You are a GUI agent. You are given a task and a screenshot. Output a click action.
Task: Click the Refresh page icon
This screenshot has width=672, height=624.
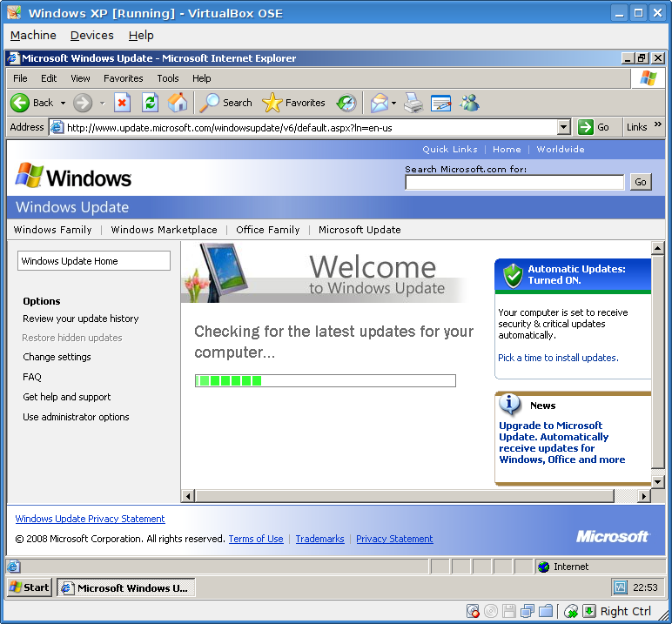click(150, 103)
